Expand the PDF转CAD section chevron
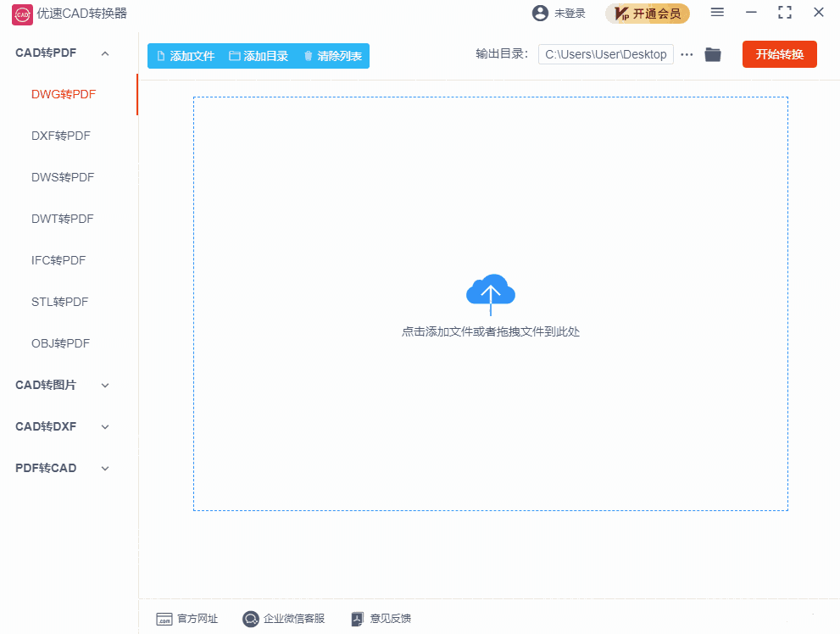 point(105,469)
